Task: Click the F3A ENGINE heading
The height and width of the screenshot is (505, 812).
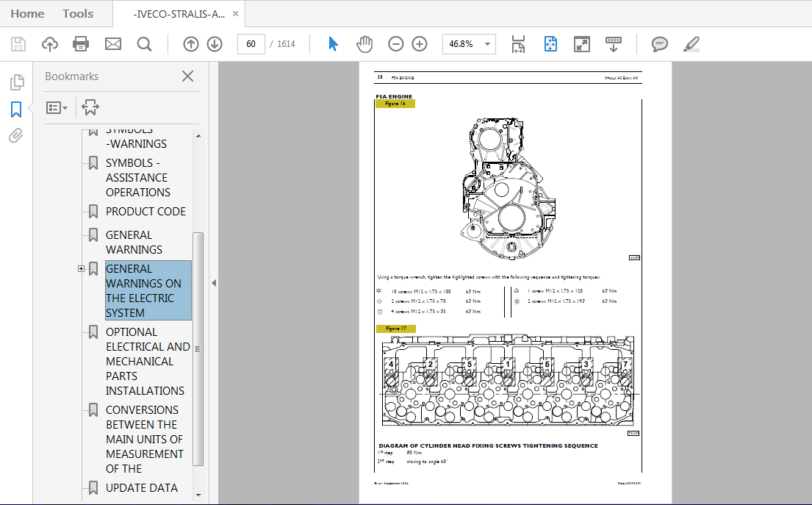Action: coord(394,96)
